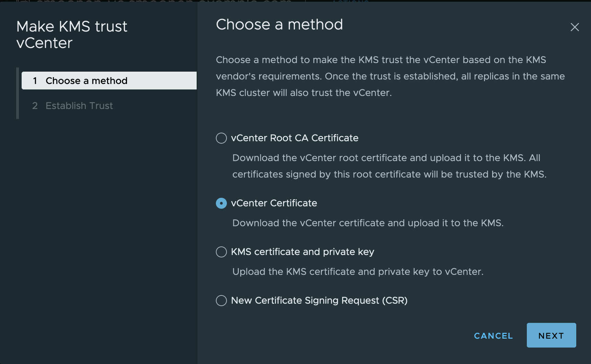Click the "Upload the KMS certificate" description text

[x=358, y=272]
